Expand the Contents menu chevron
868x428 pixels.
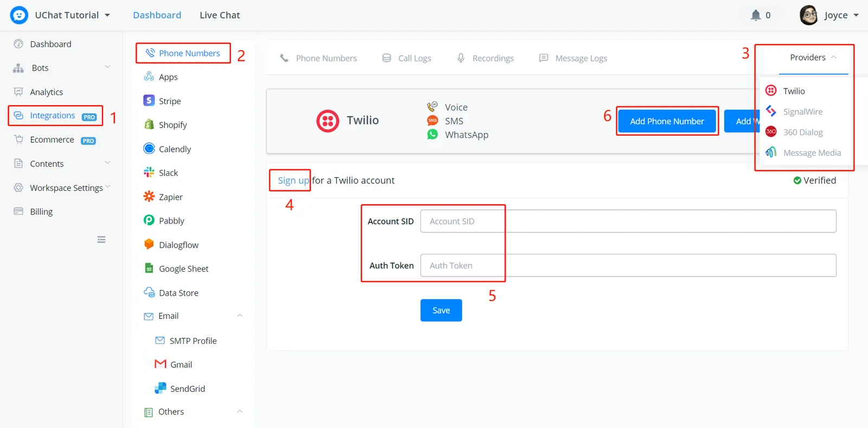coord(107,163)
